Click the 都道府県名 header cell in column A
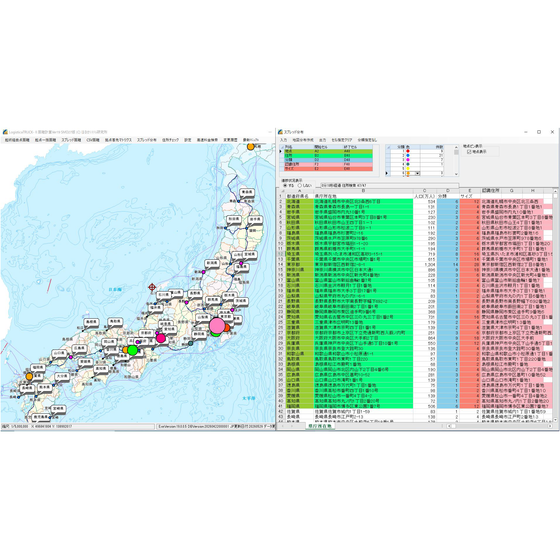 pos(297,196)
